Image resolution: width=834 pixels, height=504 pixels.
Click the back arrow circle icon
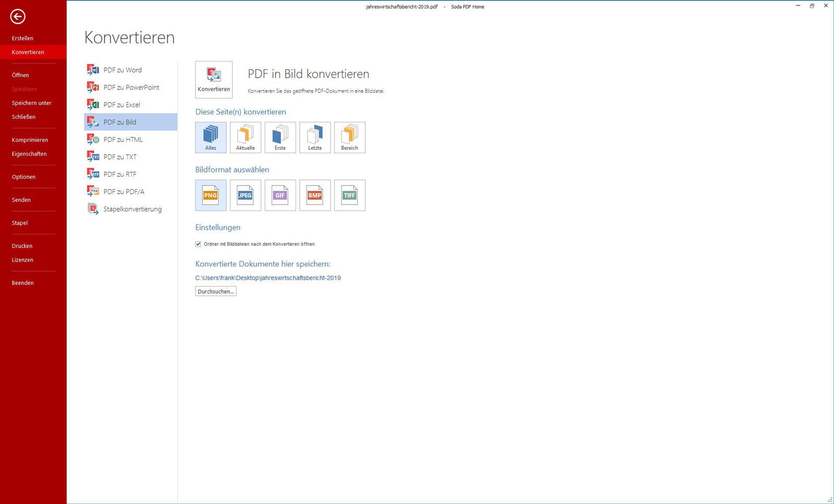pos(18,17)
